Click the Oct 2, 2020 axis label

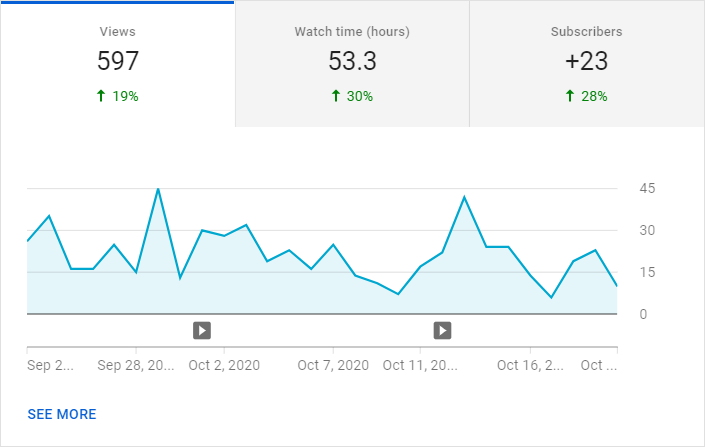click(224, 365)
